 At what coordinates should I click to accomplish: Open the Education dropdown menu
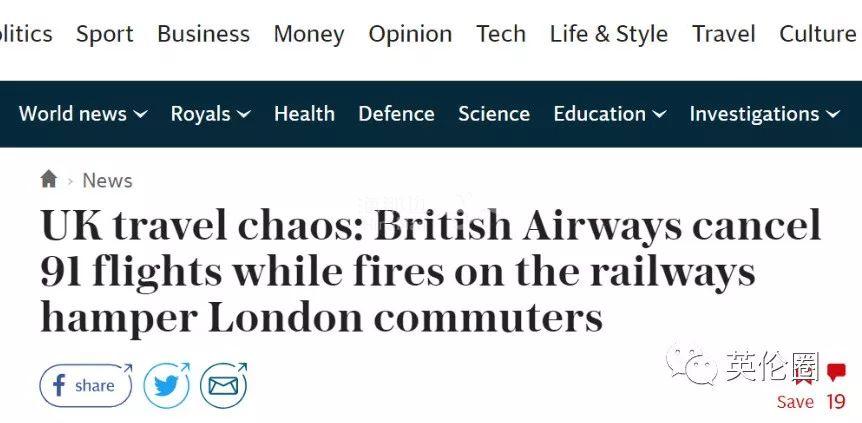point(659,115)
